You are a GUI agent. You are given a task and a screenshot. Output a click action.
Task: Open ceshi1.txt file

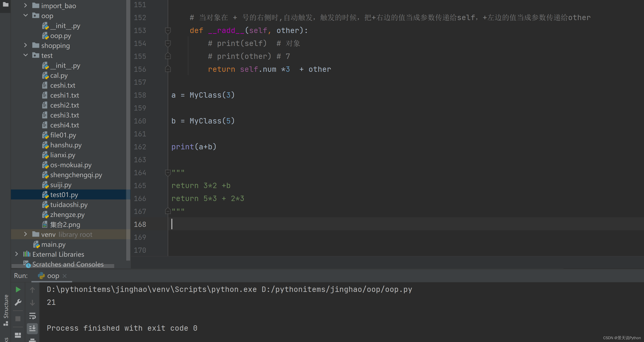click(x=60, y=95)
